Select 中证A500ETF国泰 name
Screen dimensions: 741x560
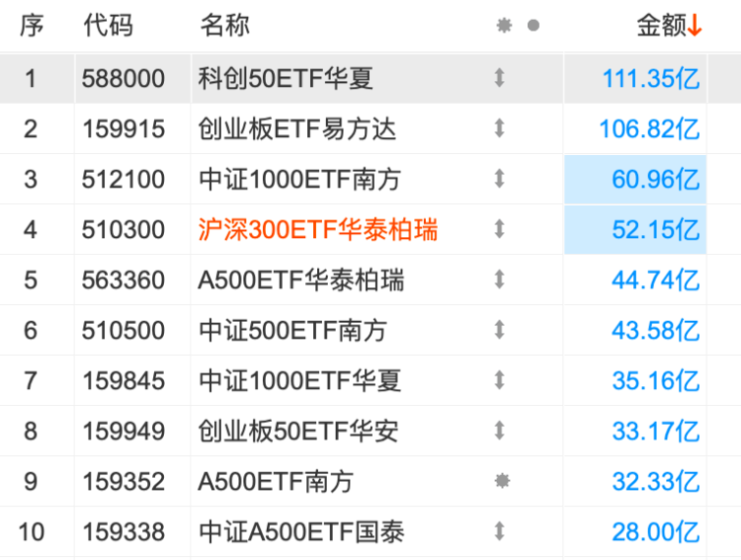301,532
